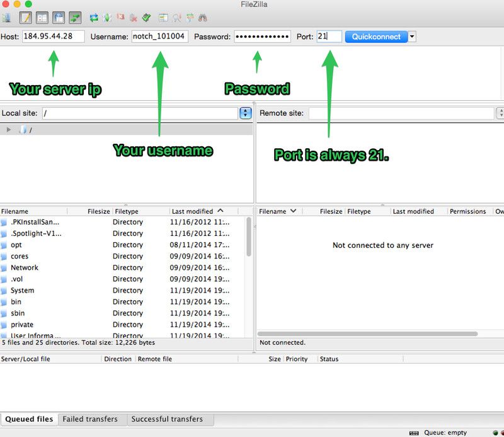Open the local site path selector
The width and height of the screenshot is (504, 437).
click(x=244, y=114)
